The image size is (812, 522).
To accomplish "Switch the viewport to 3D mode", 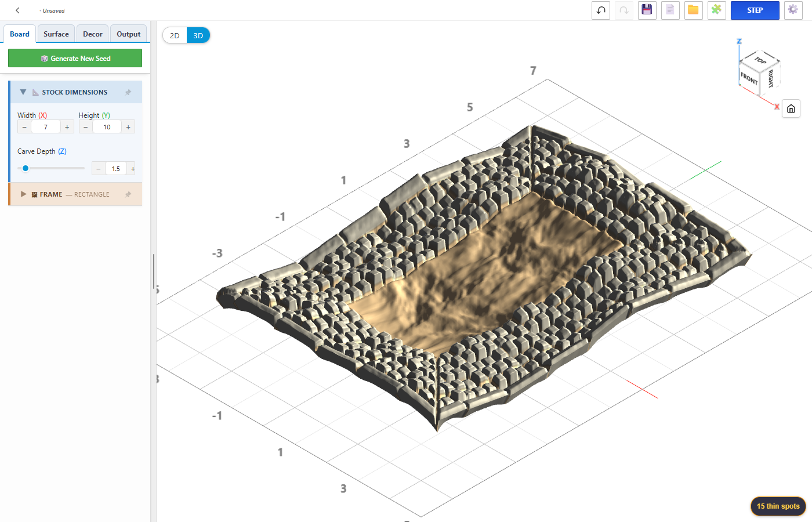I will point(198,35).
